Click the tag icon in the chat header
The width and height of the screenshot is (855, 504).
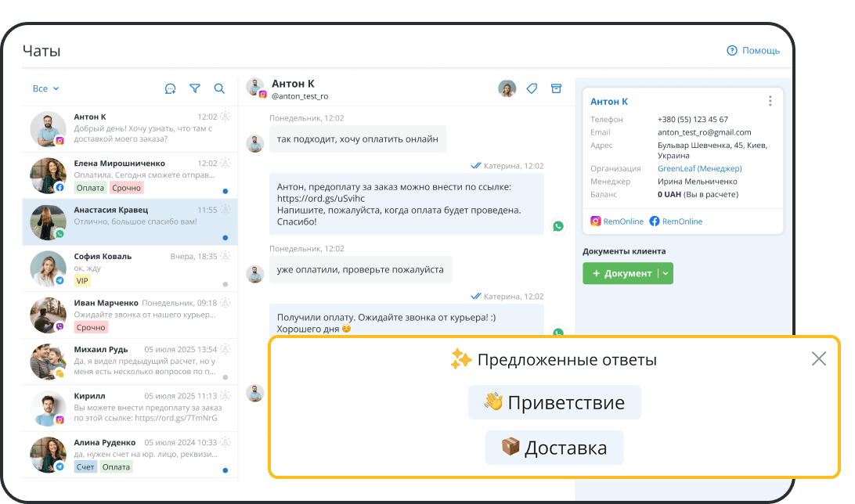point(532,88)
